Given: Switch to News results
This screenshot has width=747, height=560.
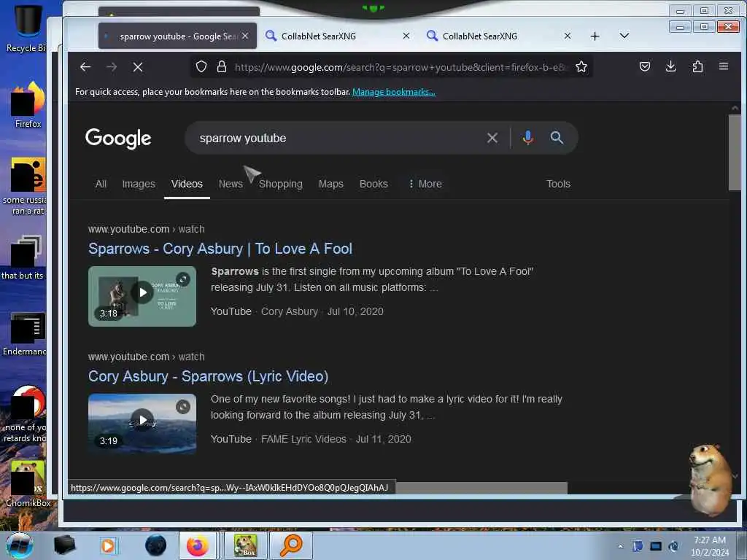Looking at the screenshot, I should pos(231,184).
